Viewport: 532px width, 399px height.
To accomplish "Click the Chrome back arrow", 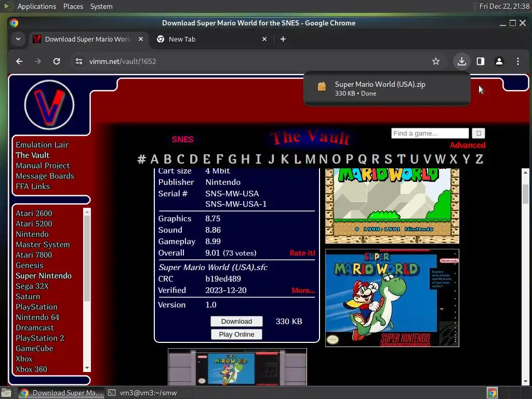I will pyautogui.click(x=19, y=61).
